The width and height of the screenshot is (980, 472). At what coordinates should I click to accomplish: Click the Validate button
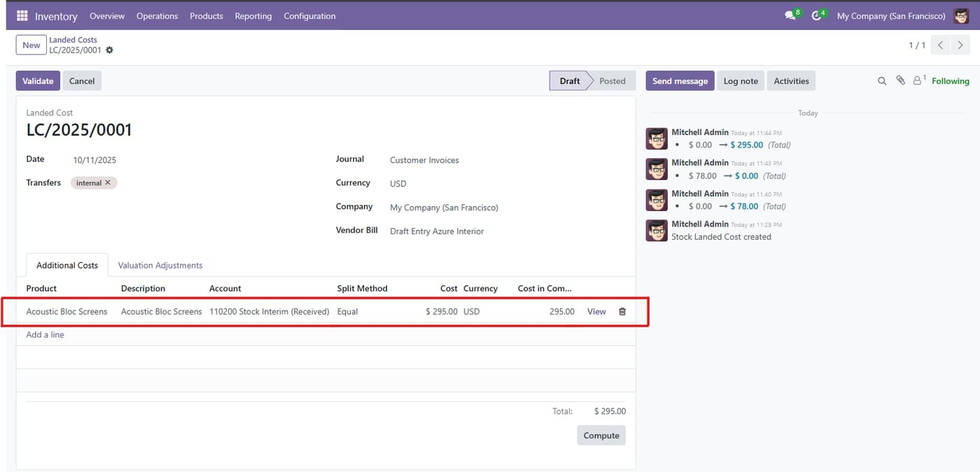click(x=38, y=81)
